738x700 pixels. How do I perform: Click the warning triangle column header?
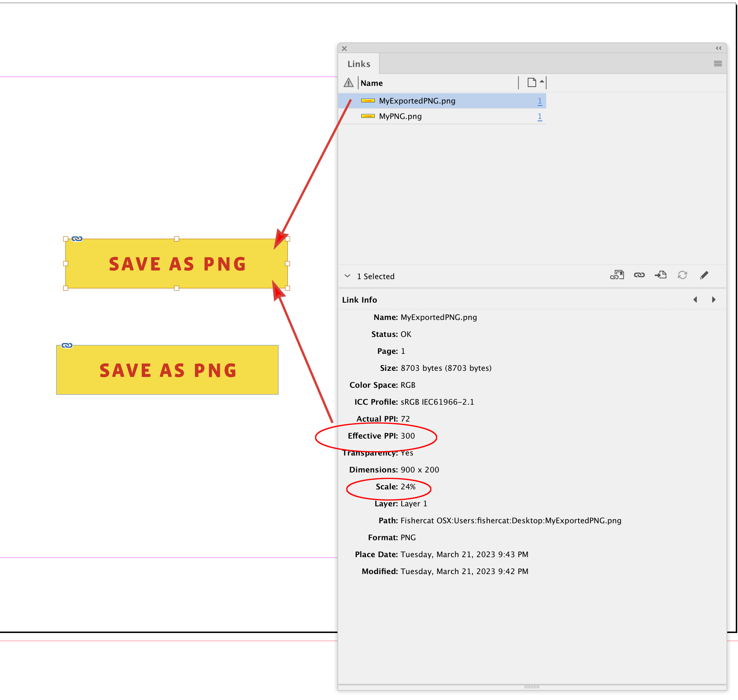point(349,83)
